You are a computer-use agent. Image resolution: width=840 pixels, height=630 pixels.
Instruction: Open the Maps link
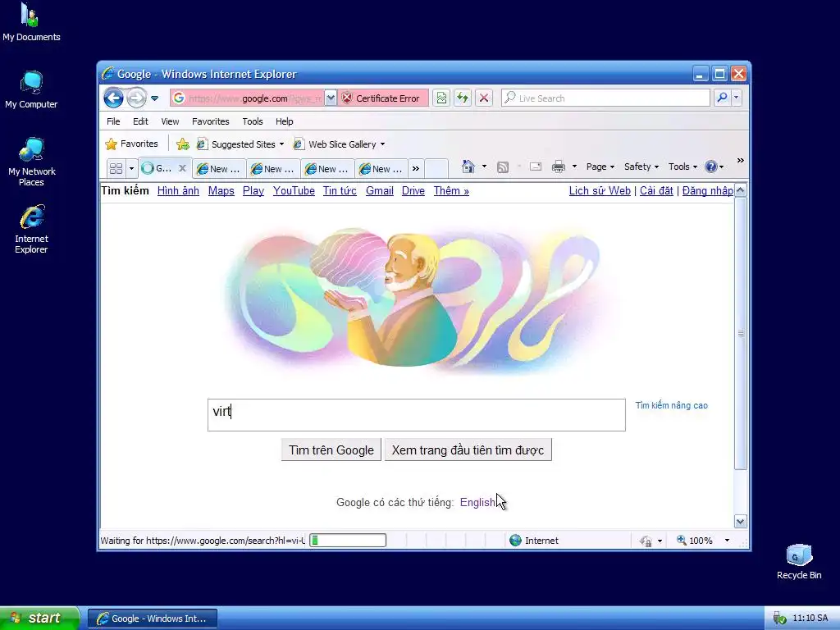(x=221, y=190)
